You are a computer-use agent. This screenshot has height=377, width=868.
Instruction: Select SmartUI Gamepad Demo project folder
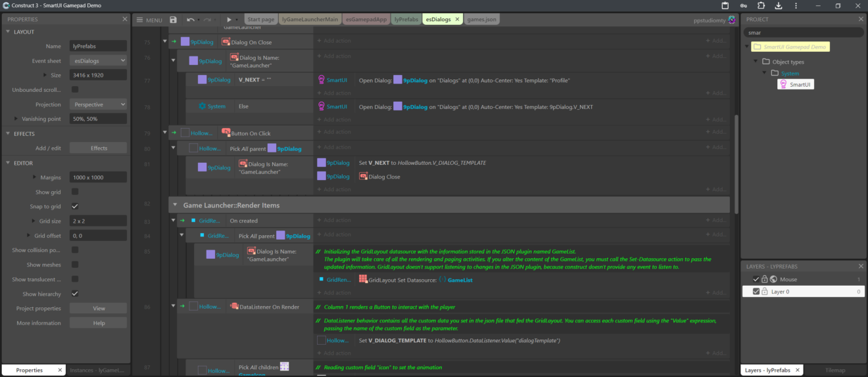tap(791, 47)
